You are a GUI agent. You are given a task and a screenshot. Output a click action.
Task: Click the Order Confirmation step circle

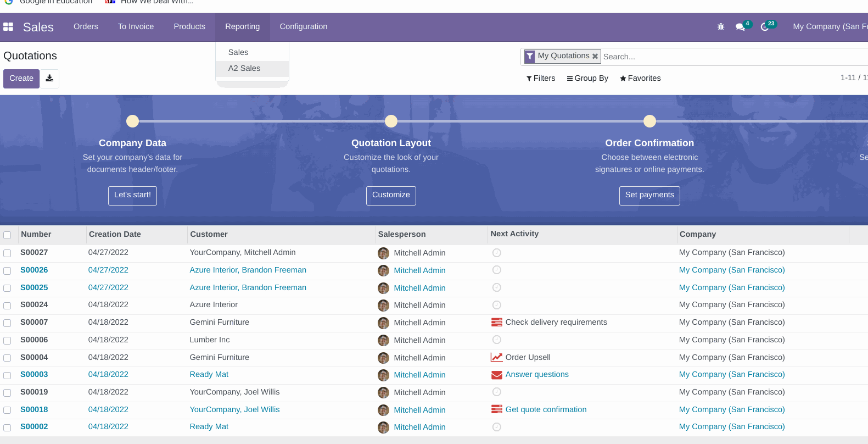[x=649, y=121]
